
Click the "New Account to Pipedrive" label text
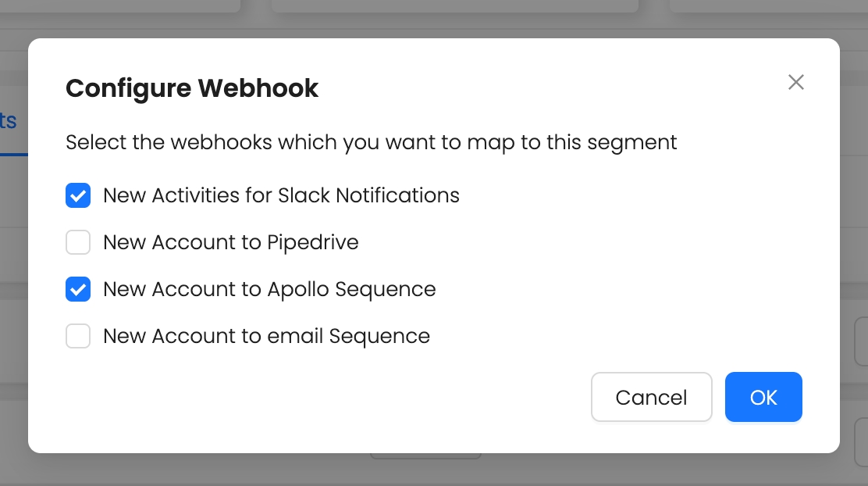click(x=230, y=243)
